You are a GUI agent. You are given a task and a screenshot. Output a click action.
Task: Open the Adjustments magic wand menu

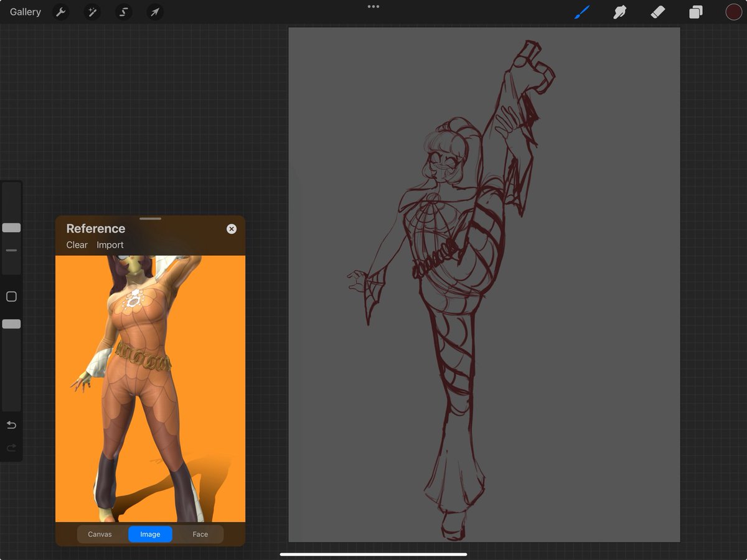(x=92, y=12)
